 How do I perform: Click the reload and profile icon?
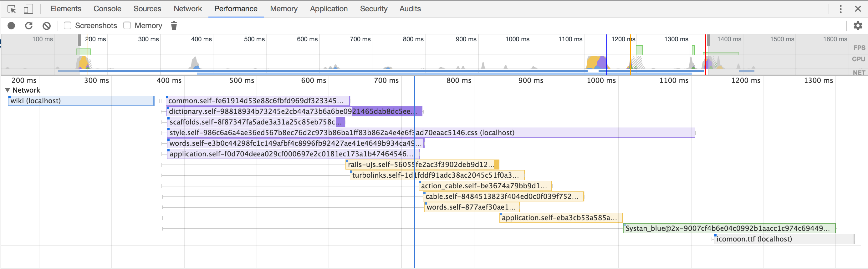pyautogui.click(x=29, y=26)
